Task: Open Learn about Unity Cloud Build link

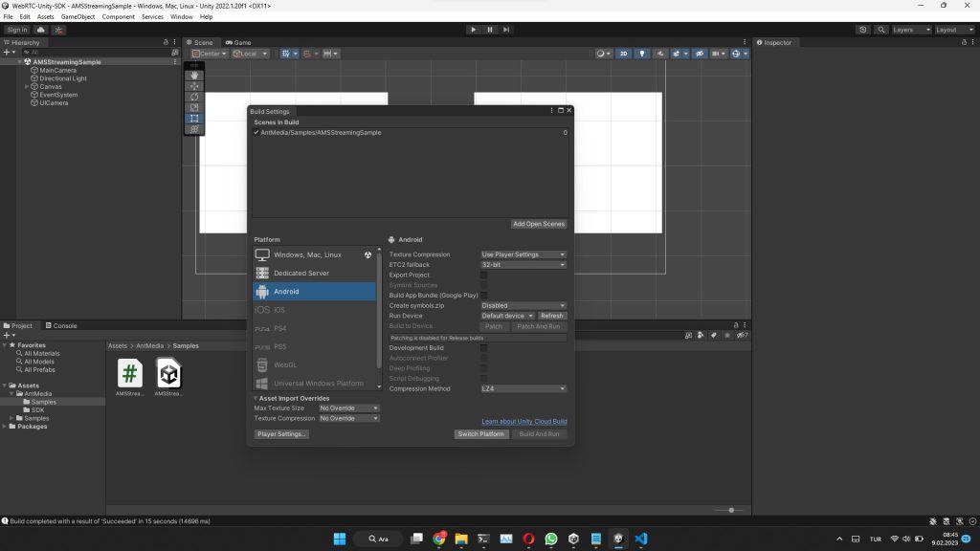Action: pos(524,422)
